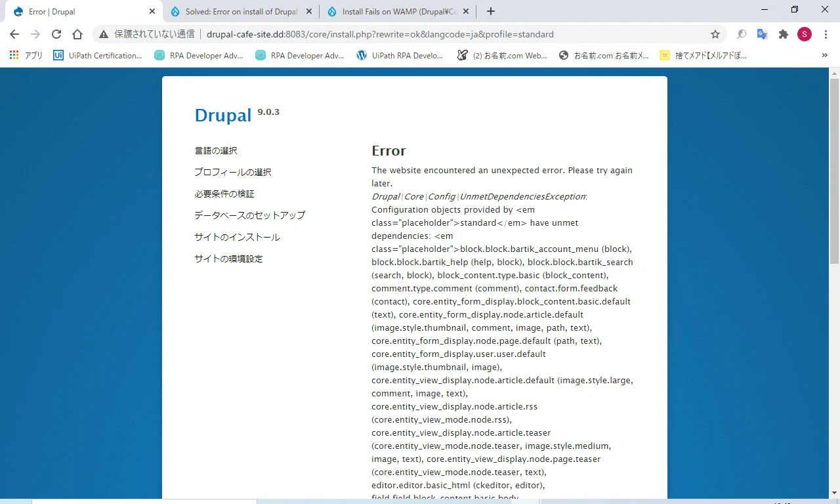
Task: Open the Chrome three-dot menu
Action: [x=826, y=34]
